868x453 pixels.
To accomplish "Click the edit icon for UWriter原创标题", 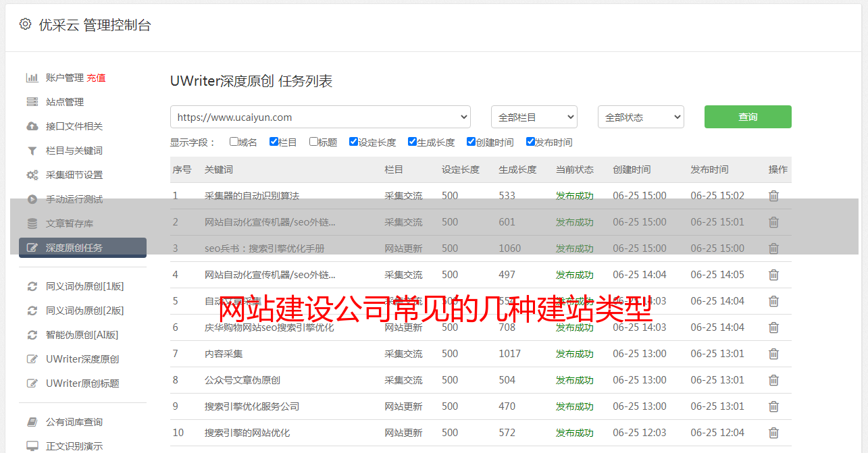I will 32,383.
